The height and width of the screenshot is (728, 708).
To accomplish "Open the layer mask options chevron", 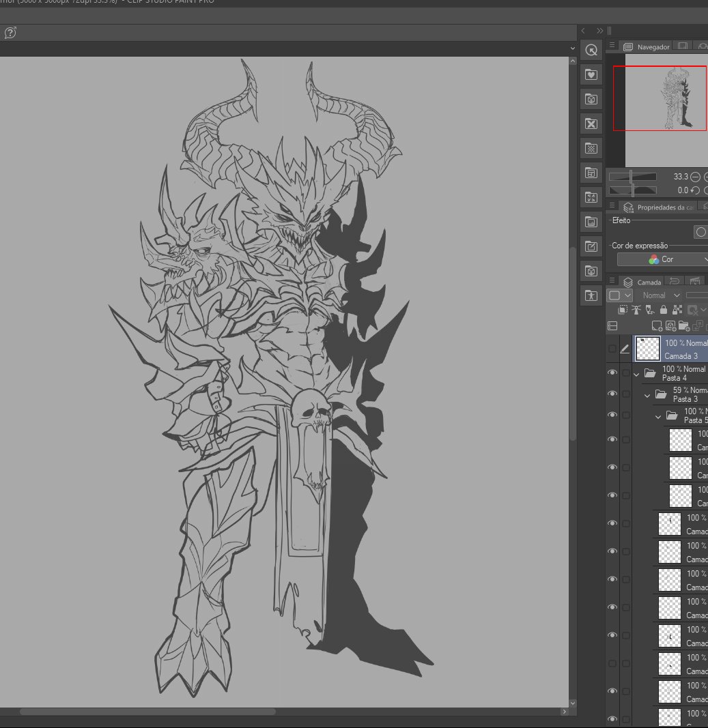I will [x=703, y=310].
